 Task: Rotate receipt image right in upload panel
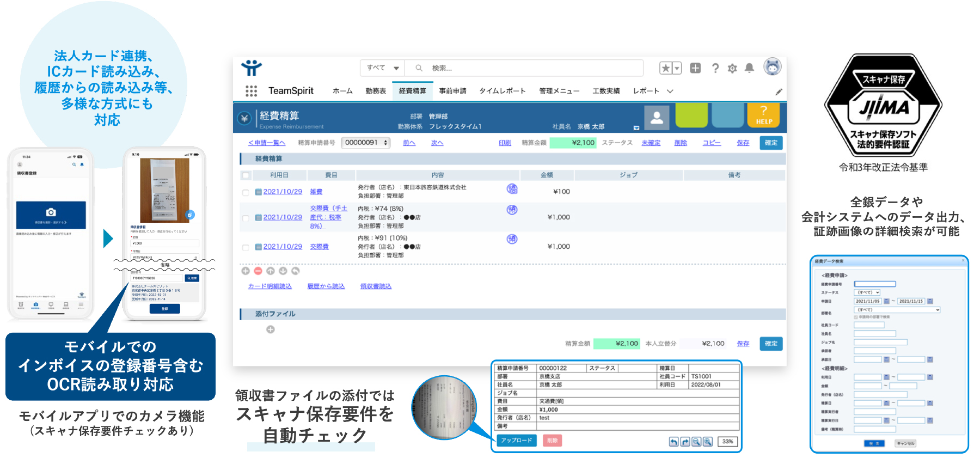(x=685, y=442)
